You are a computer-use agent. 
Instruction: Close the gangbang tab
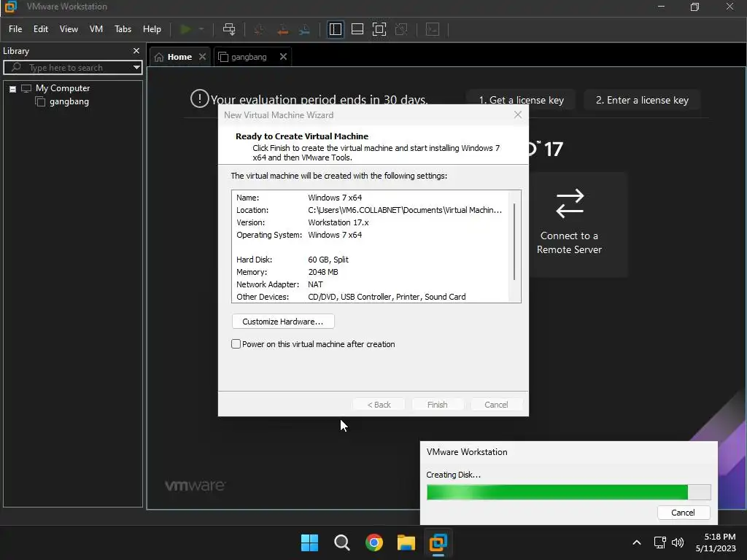tap(284, 57)
